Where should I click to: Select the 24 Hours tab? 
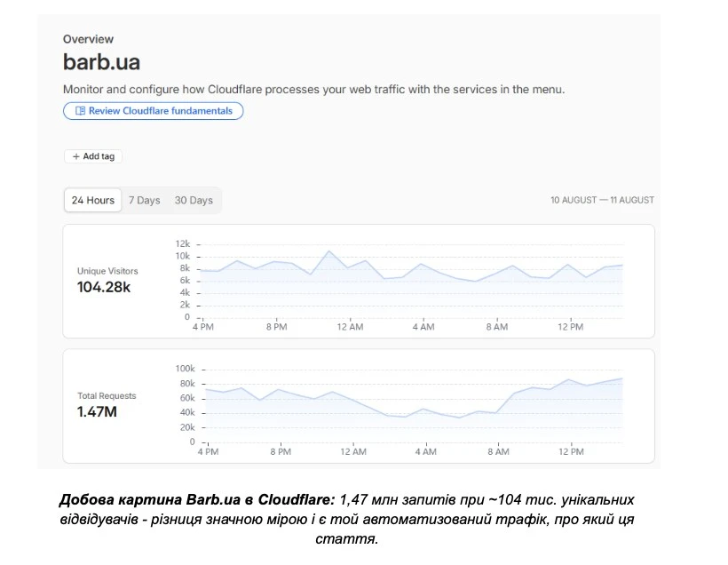click(93, 200)
